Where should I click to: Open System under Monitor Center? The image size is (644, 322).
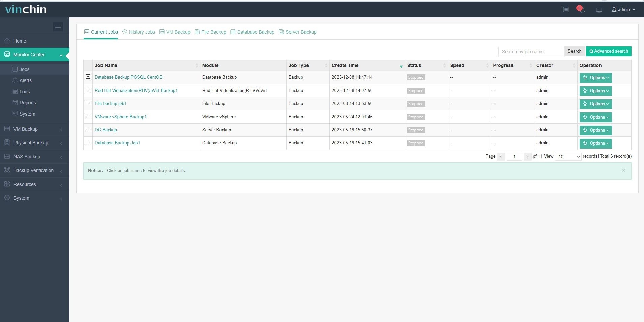(x=35, y=114)
